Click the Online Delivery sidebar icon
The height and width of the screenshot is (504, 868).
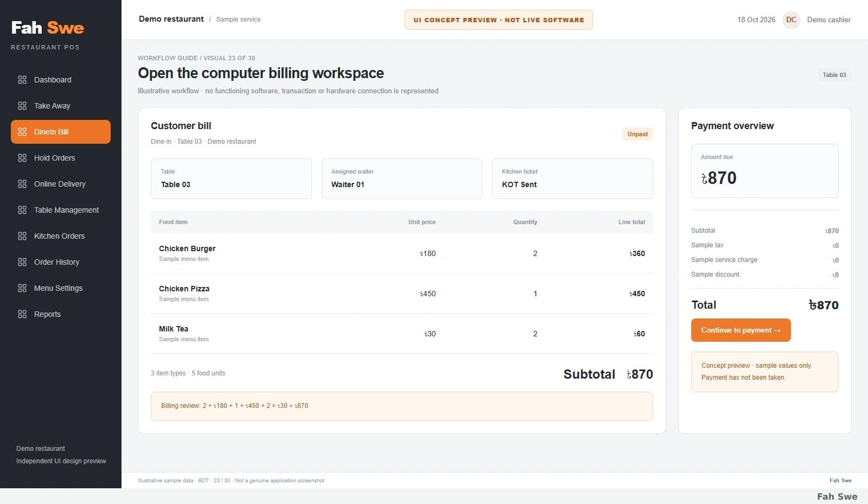[22, 184]
